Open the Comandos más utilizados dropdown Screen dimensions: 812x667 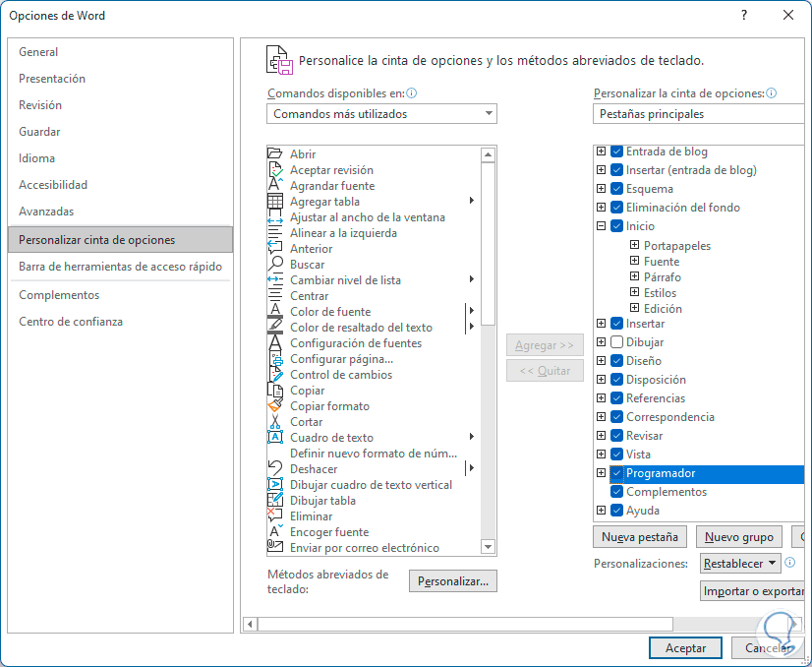click(381, 114)
